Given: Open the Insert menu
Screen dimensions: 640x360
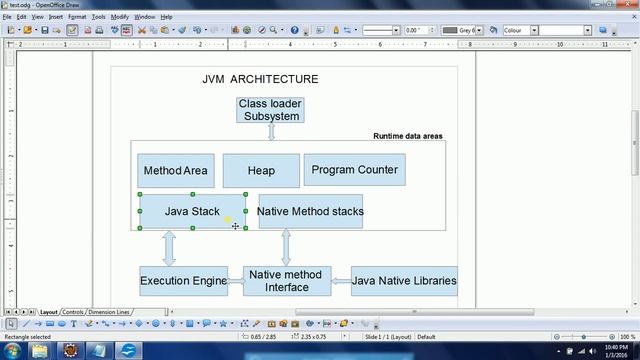Looking at the screenshot, I should pos(56,17).
